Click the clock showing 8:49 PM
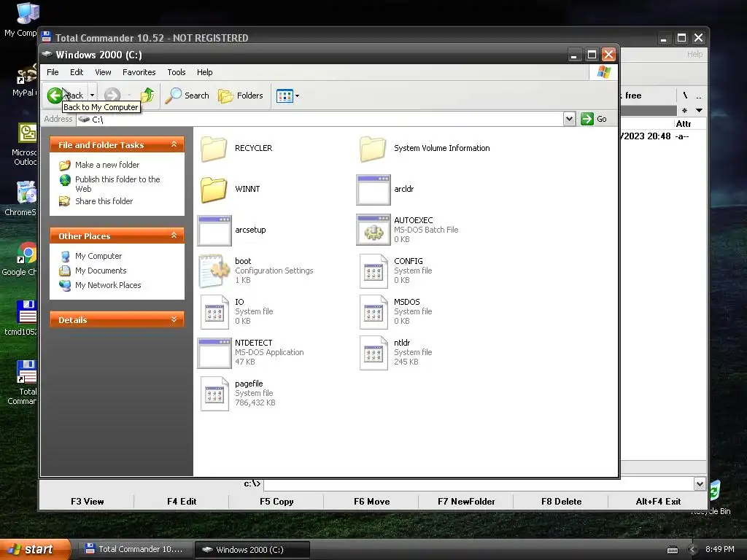Screen dimensions: 747x560 [x=719, y=549]
